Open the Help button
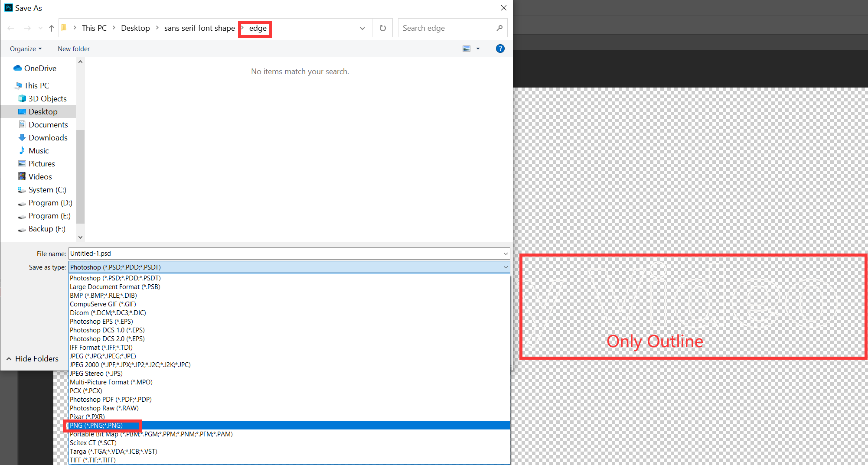This screenshot has width=868, height=465. coord(500,49)
